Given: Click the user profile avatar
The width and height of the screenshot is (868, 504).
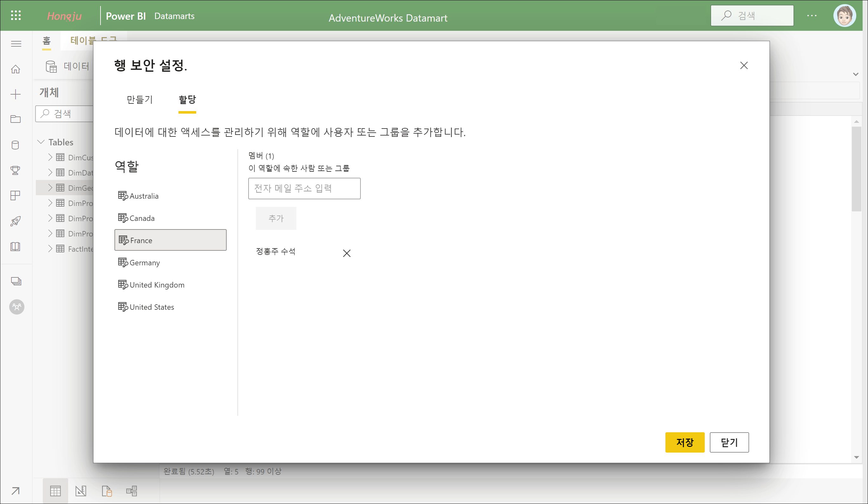Looking at the screenshot, I should (844, 16).
